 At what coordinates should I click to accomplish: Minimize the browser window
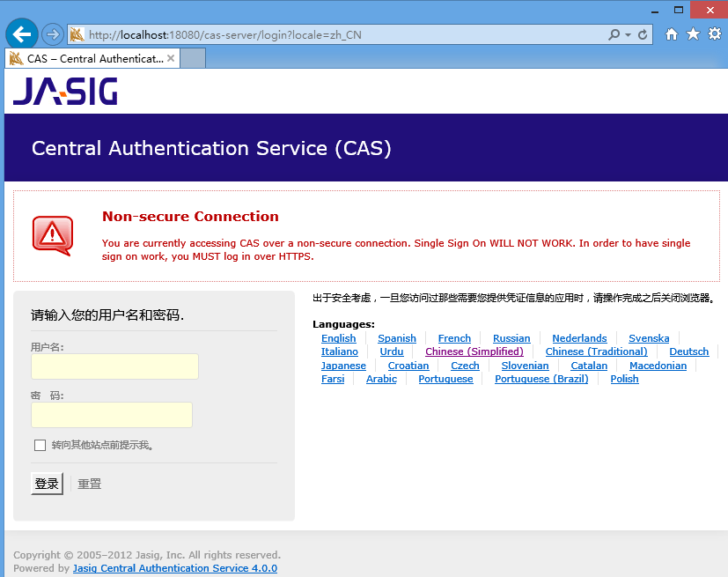[x=655, y=11]
